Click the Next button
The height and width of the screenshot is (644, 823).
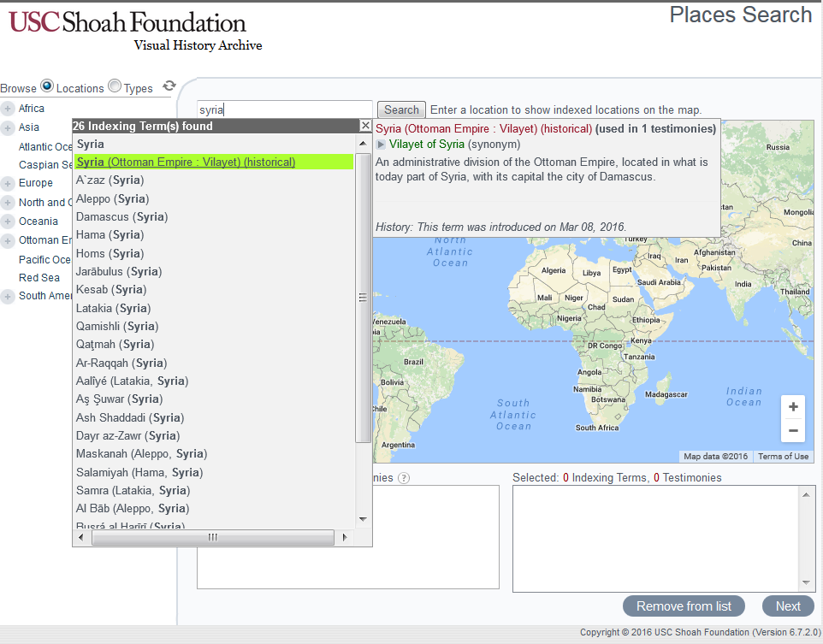[787, 606]
